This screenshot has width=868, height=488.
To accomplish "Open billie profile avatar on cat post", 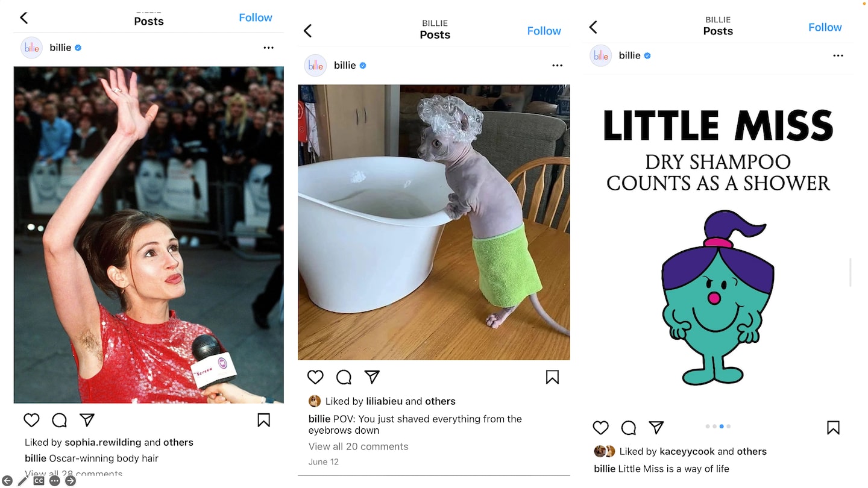I will click(x=315, y=66).
